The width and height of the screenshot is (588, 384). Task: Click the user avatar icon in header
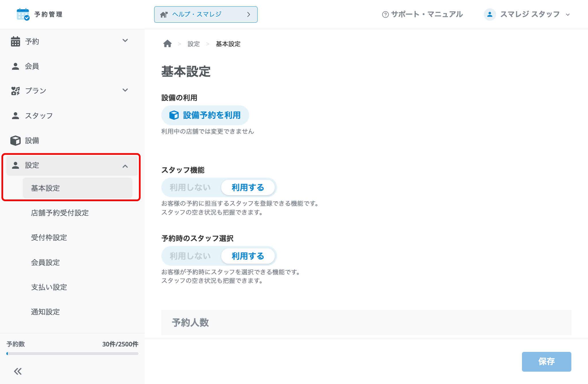pos(490,14)
